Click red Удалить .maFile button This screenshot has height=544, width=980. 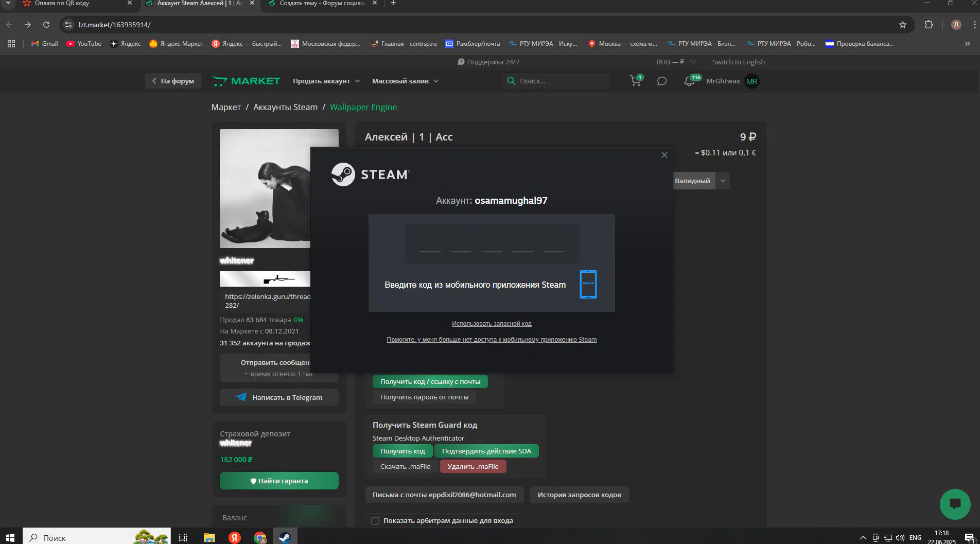tap(473, 466)
